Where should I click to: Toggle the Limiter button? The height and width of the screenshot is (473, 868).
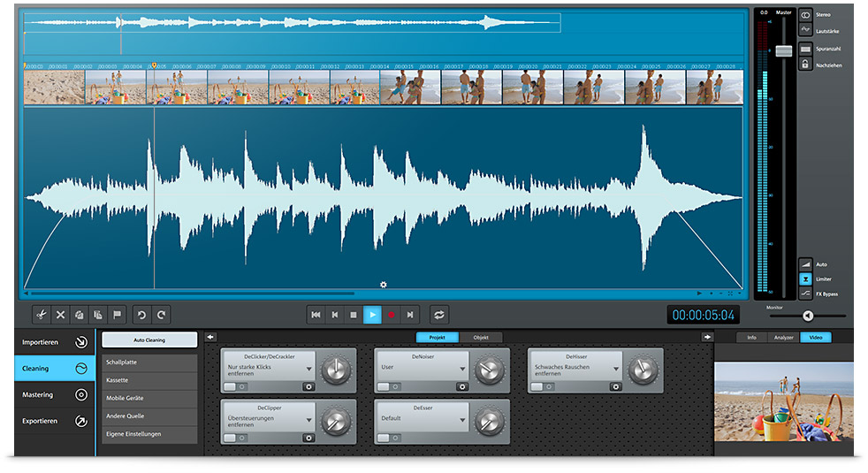[x=805, y=279]
